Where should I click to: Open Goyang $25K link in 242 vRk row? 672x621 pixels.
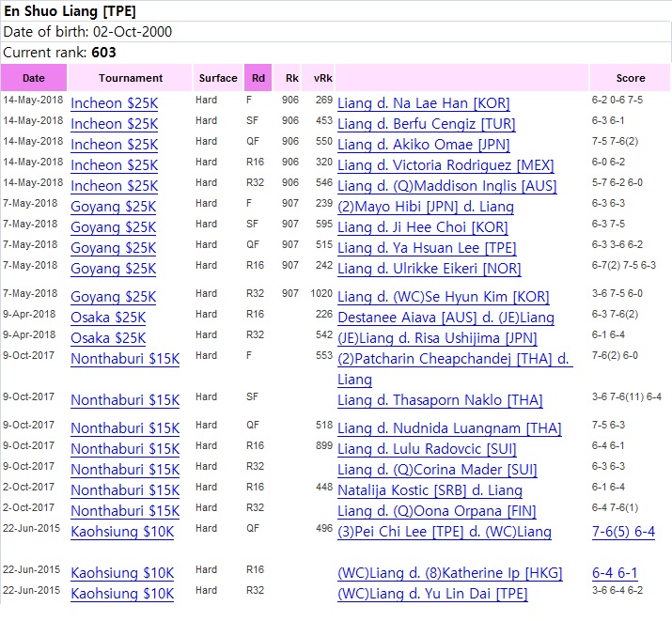114,269
